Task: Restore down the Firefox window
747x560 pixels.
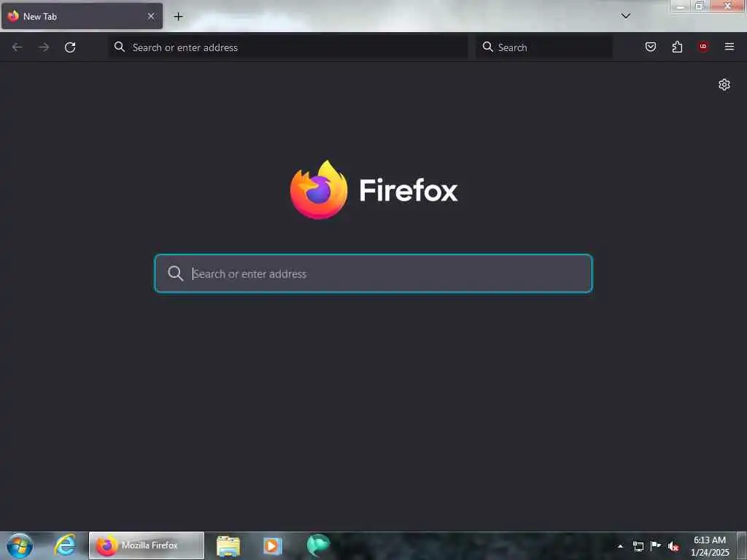Action: (700, 6)
